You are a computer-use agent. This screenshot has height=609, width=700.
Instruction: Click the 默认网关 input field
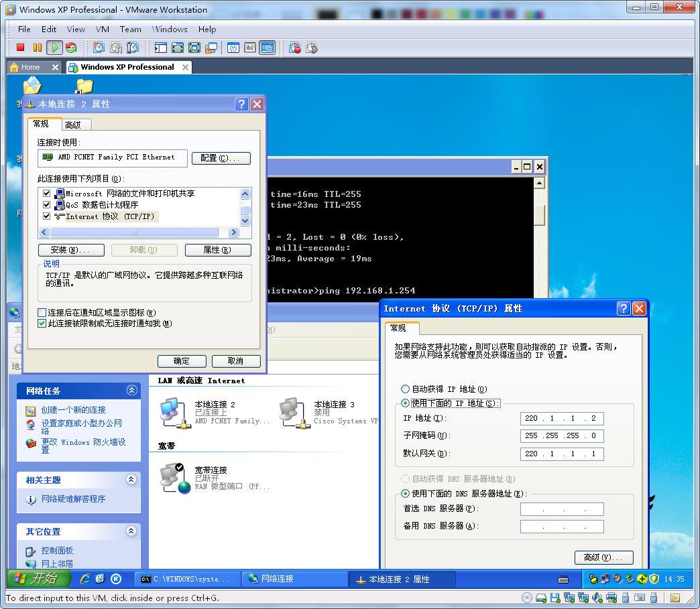562,454
